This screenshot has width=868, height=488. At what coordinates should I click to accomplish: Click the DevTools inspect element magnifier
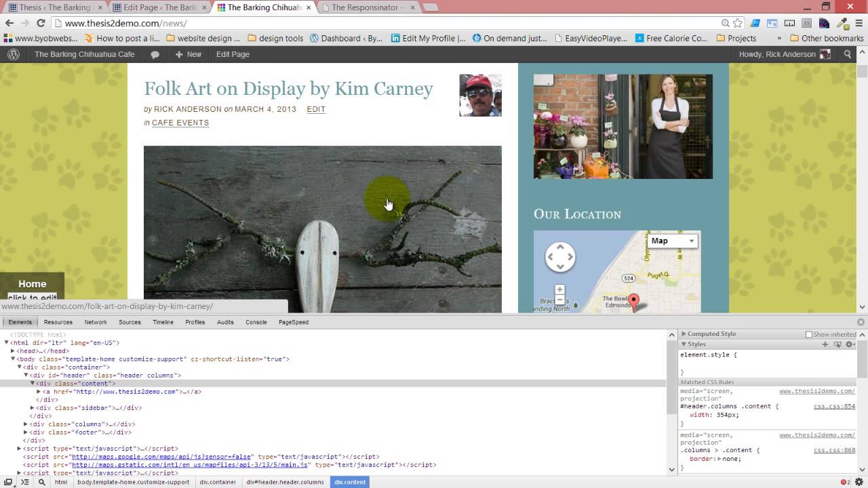click(41, 482)
